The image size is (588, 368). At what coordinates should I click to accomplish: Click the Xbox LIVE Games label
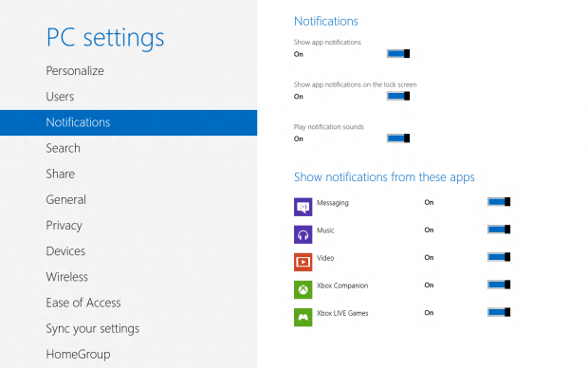(x=342, y=313)
